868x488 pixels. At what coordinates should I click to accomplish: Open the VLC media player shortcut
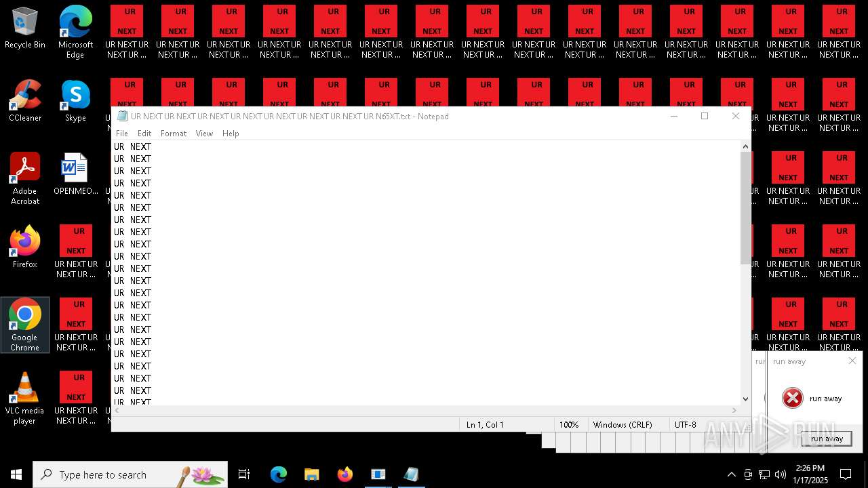pyautogui.click(x=25, y=398)
